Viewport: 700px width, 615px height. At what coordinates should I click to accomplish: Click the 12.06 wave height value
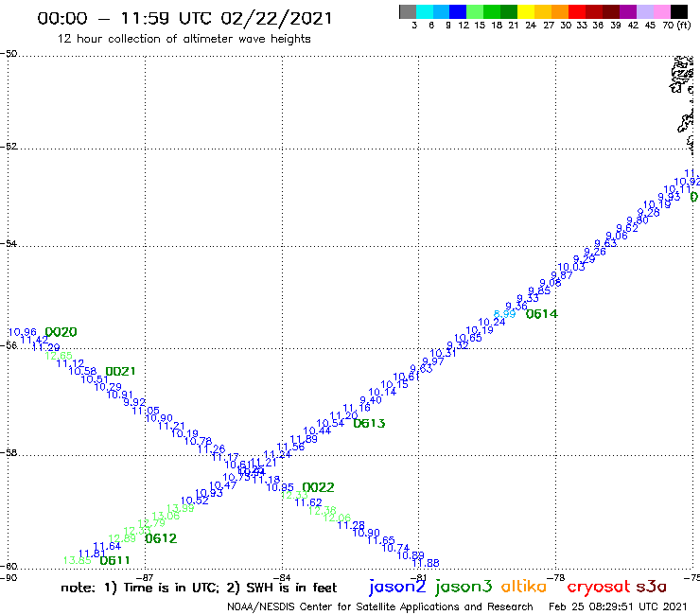coord(337,518)
